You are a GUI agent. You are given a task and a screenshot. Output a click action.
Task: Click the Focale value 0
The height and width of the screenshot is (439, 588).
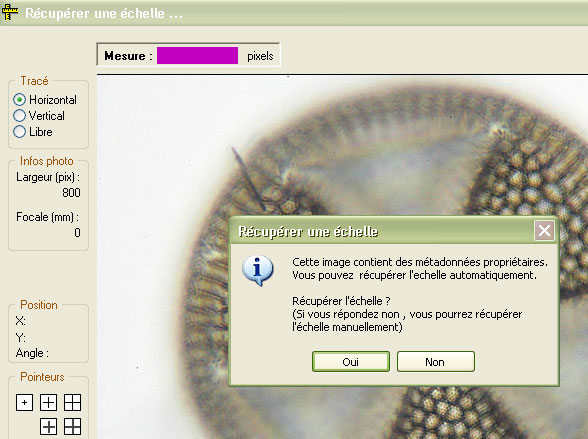point(77,233)
